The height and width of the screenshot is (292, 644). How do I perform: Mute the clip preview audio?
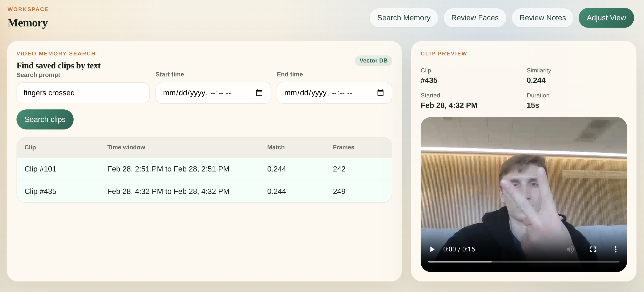(x=570, y=249)
